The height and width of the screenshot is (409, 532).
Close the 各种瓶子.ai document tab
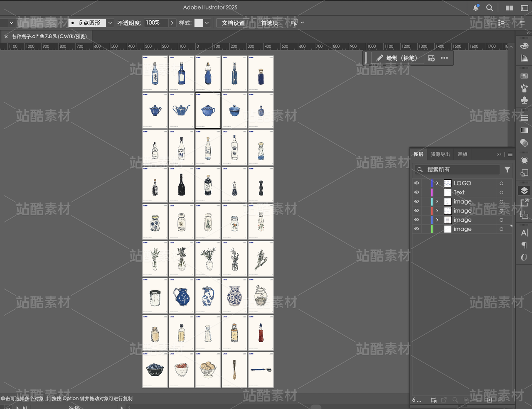[x=6, y=37]
